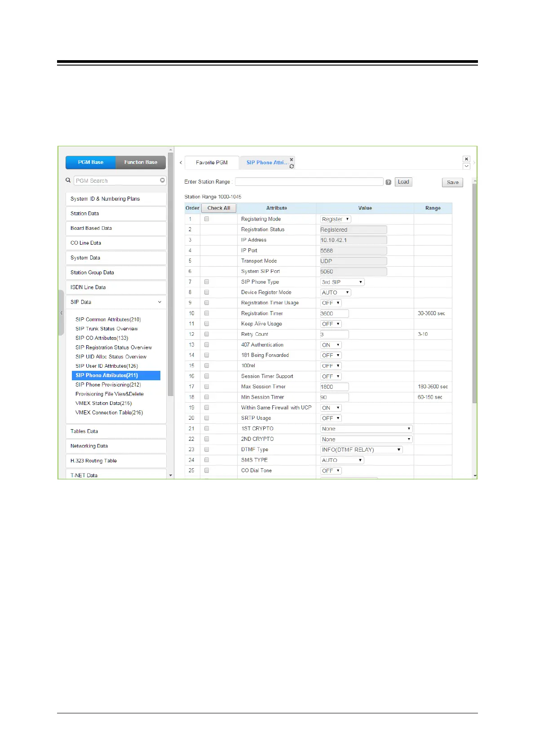Switch to the Function Base tab

[141, 162]
